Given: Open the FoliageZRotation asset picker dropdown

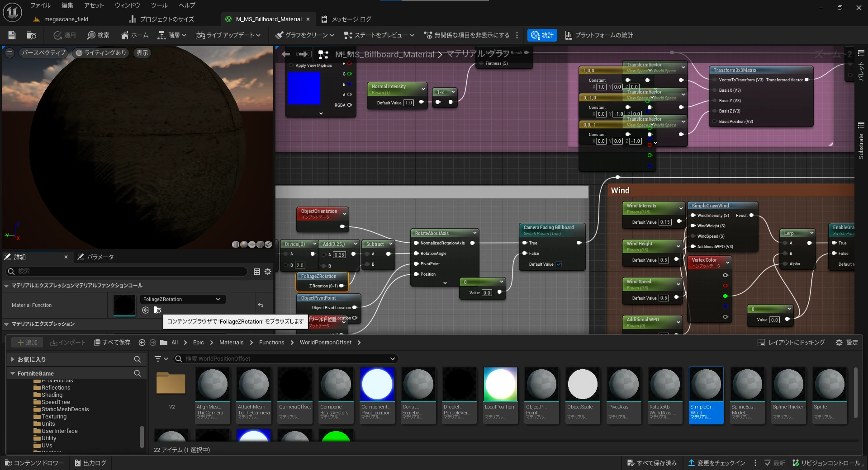Looking at the screenshot, I should pyautogui.click(x=182, y=299).
